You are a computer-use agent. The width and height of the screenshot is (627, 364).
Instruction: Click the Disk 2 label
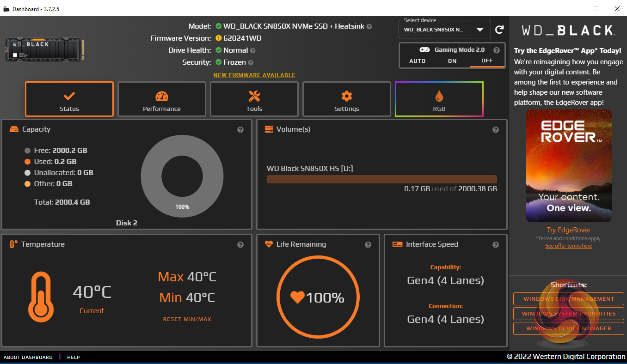[x=127, y=223]
